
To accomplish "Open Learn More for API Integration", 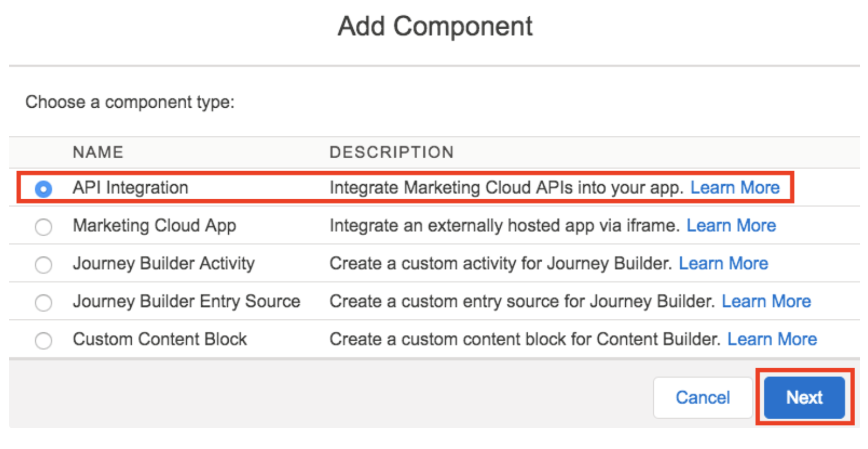I will [735, 187].
